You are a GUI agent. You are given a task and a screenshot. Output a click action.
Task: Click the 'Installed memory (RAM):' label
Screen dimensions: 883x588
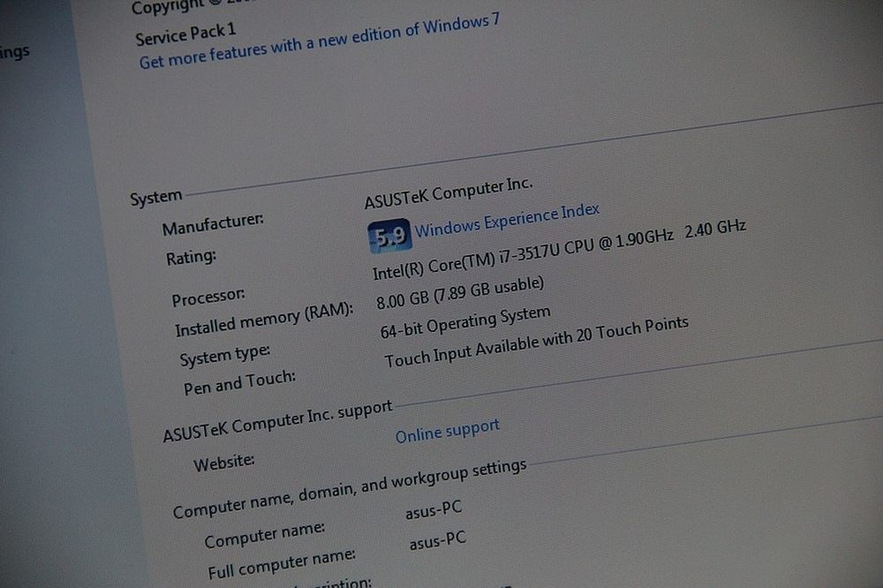point(264,320)
